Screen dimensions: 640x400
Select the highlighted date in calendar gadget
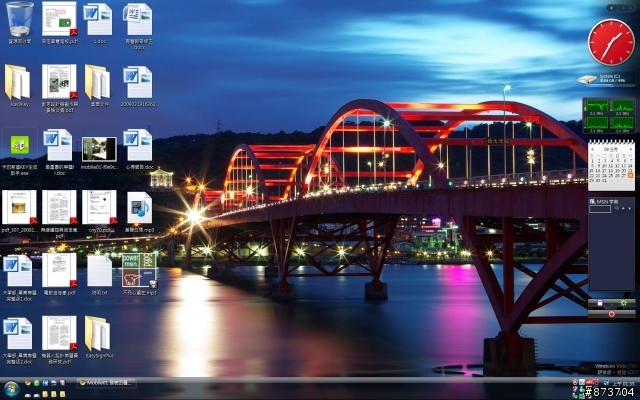pos(630,176)
